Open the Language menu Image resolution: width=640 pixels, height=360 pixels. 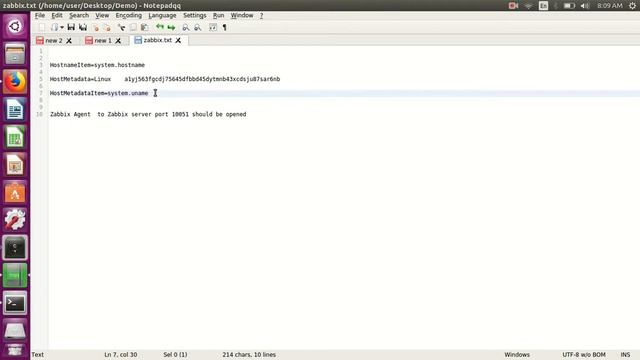(162, 15)
